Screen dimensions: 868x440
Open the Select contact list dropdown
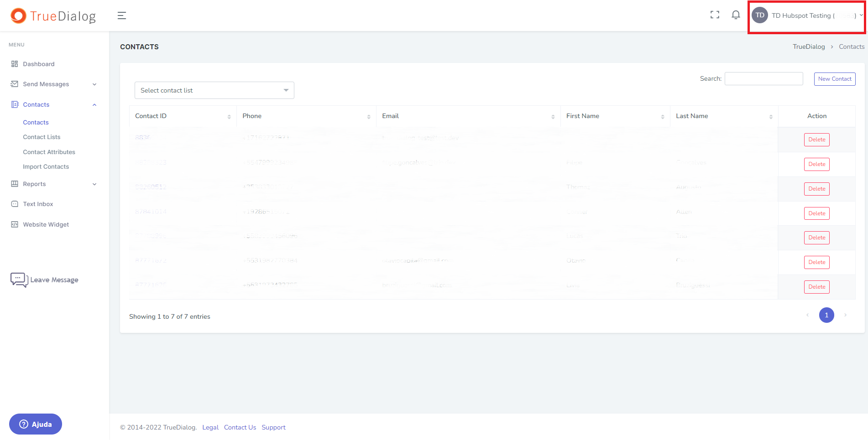pos(214,90)
